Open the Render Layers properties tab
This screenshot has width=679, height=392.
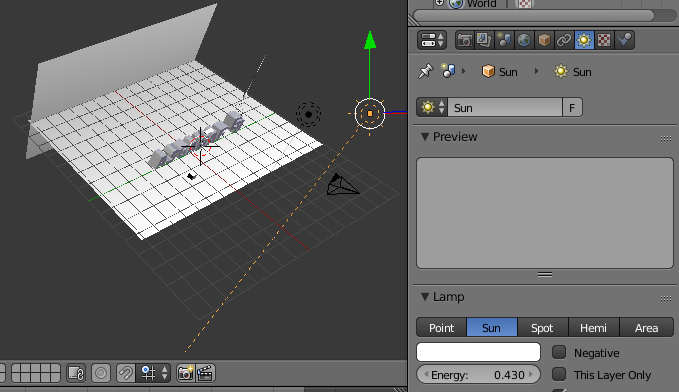[484, 40]
